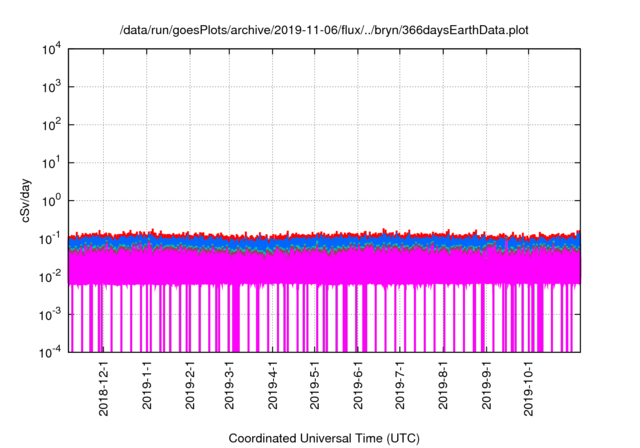Select the 2019-2-1 date tick label

click(x=190, y=386)
